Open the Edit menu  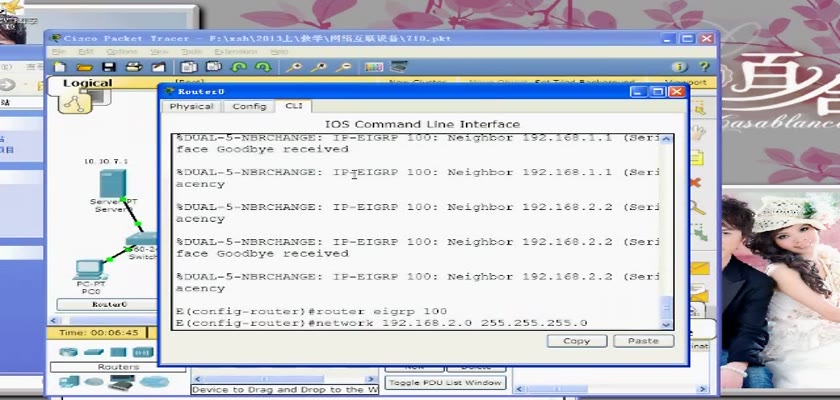pos(86,52)
